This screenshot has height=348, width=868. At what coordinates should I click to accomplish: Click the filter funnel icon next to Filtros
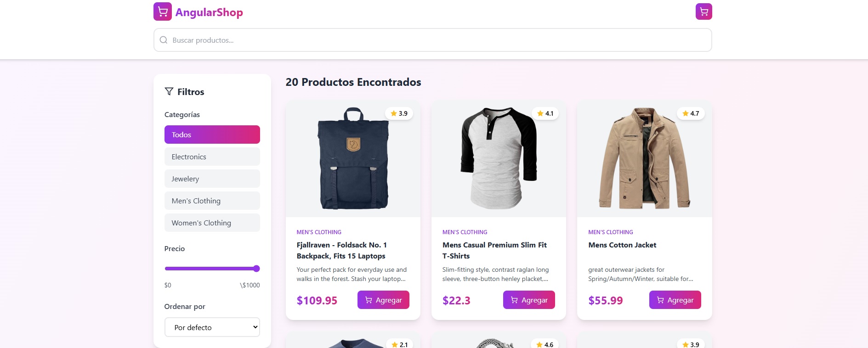point(169,91)
